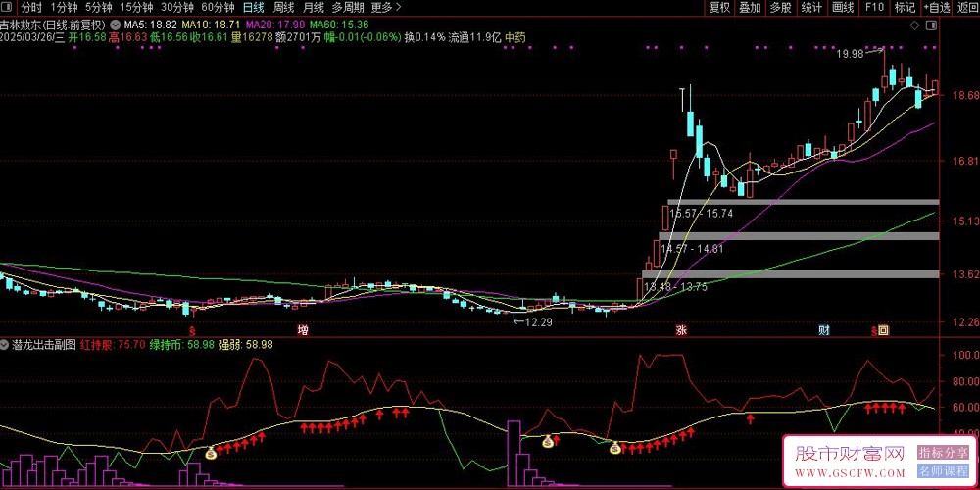The height and width of the screenshot is (490, 980).
Task: Click the MA20: 17.90 value
Action: (275, 25)
